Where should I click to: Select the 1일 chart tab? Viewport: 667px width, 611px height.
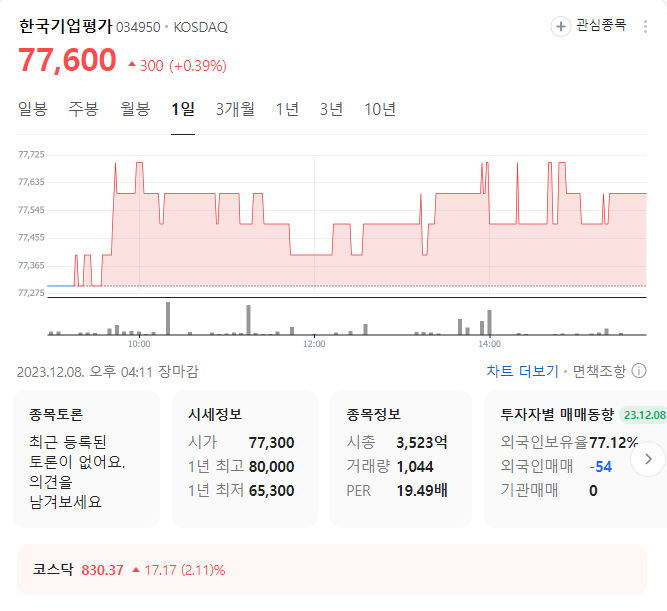(x=183, y=109)
